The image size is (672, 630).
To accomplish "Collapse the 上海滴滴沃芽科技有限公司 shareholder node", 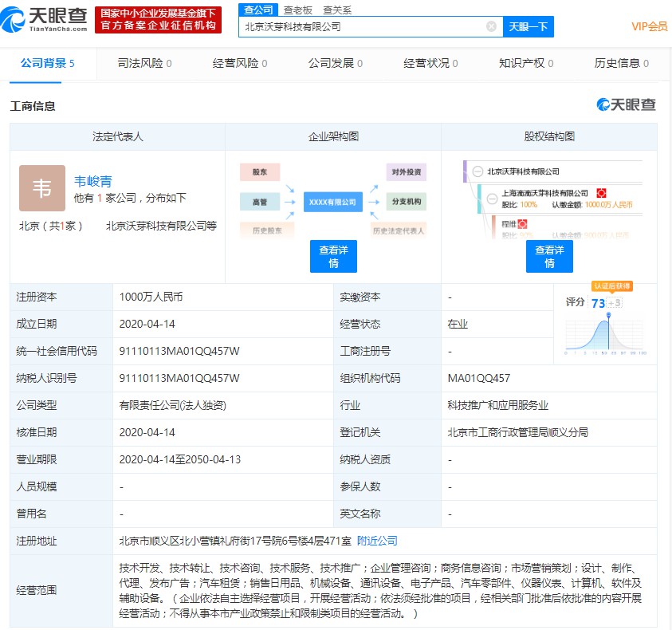I will point(493,198).
